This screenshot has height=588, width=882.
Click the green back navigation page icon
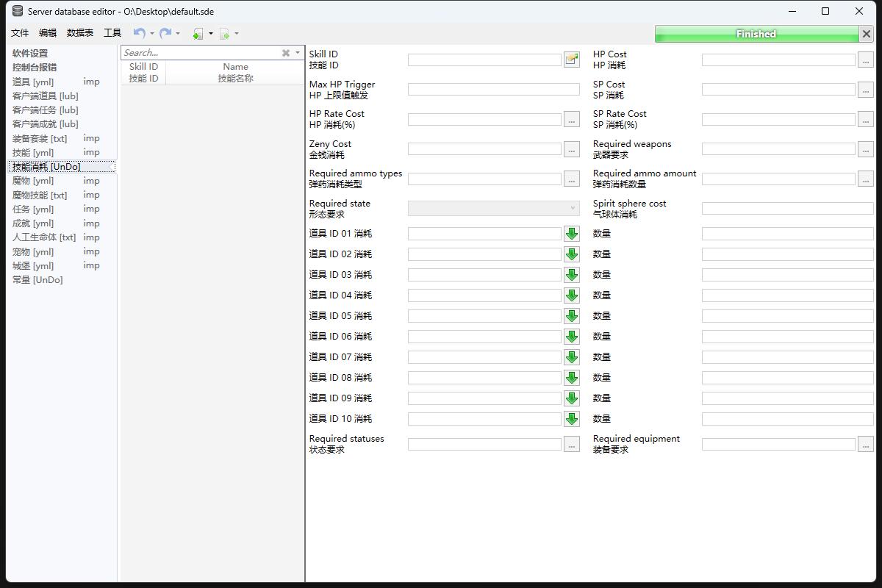click(198, 34)
